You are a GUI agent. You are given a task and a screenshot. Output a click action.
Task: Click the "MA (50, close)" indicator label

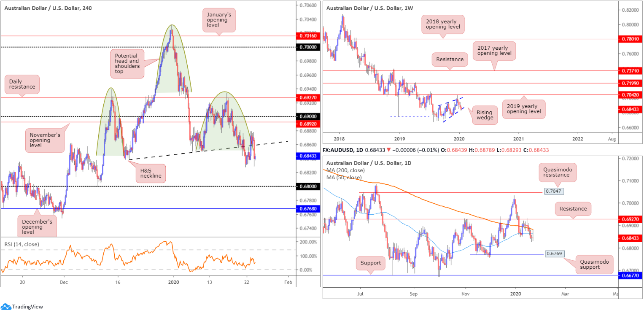point(344,178)
